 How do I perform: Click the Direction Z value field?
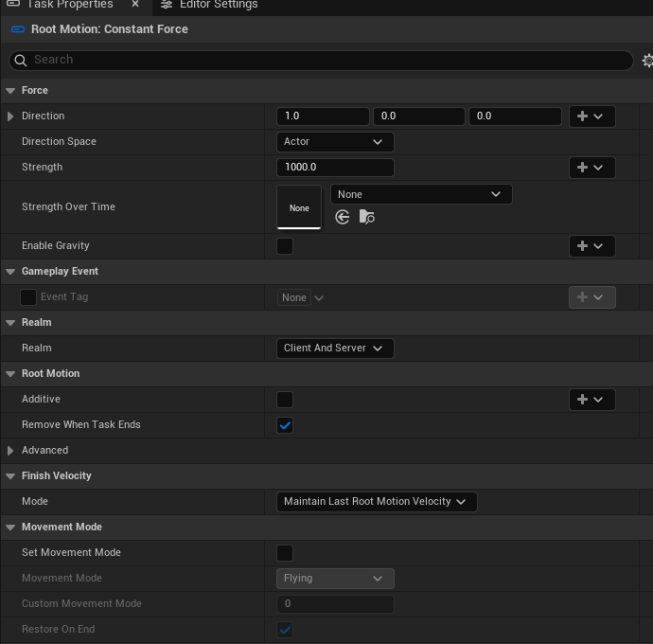pos(515,116)
